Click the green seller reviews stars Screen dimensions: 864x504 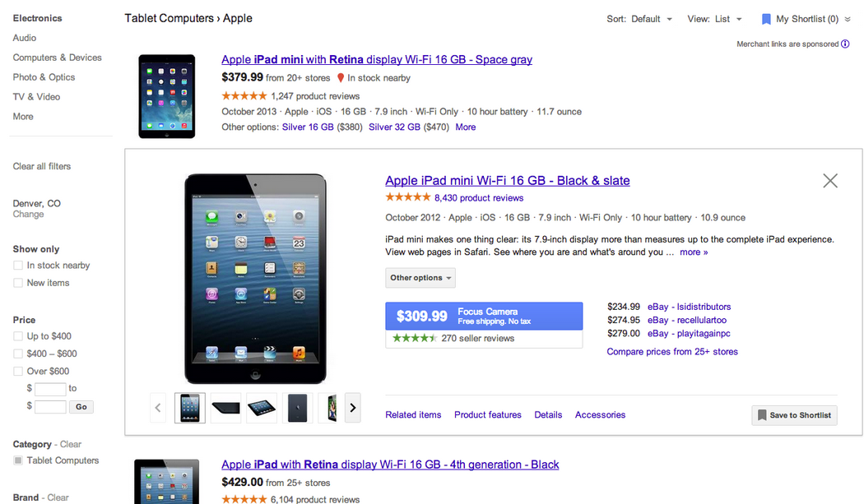415,338
